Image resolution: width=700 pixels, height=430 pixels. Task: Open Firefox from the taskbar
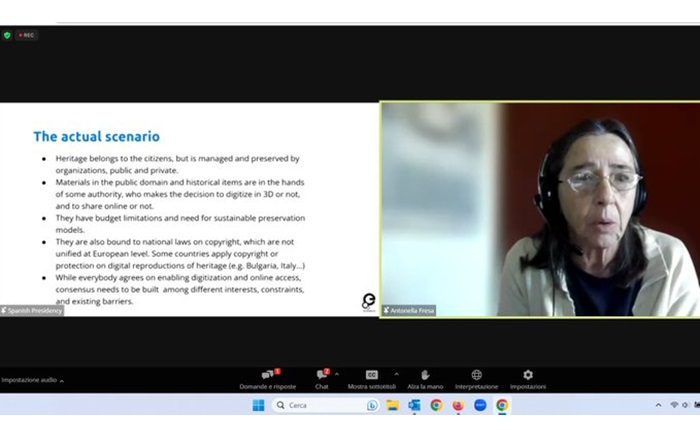[x=458, y=405]
